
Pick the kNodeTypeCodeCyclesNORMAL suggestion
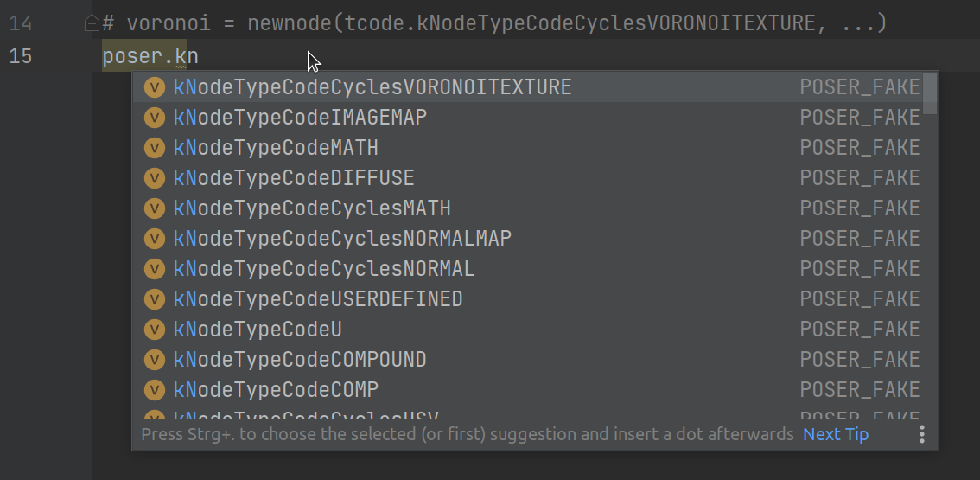coord(324,269)
